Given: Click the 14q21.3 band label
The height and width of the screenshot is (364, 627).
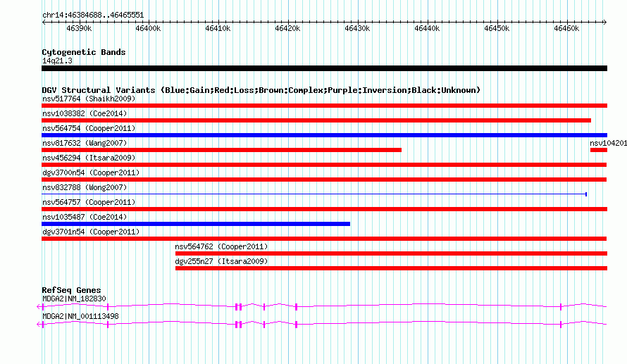Looking at the screenshot, I should pyautogui.click(x=57, y=61).
